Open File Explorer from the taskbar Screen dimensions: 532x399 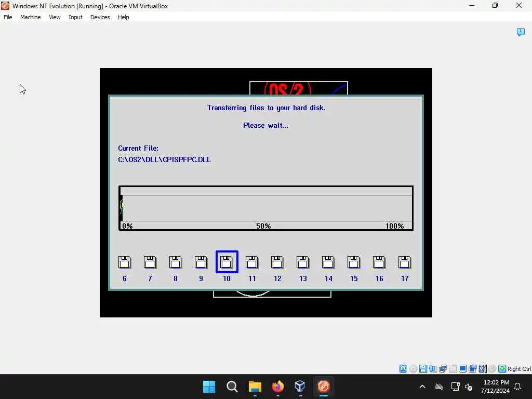coord(255,387)
